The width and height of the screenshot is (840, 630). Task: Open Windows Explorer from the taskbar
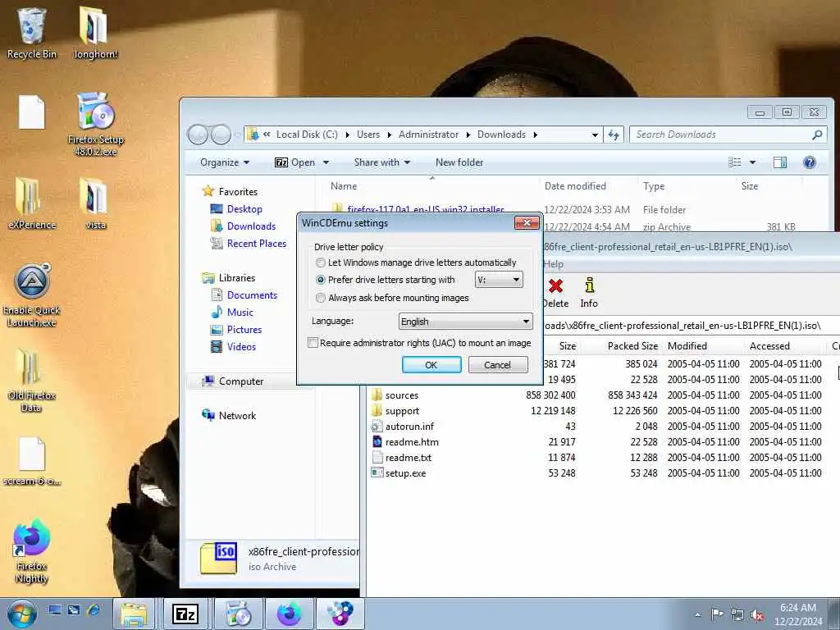(134, 614)
